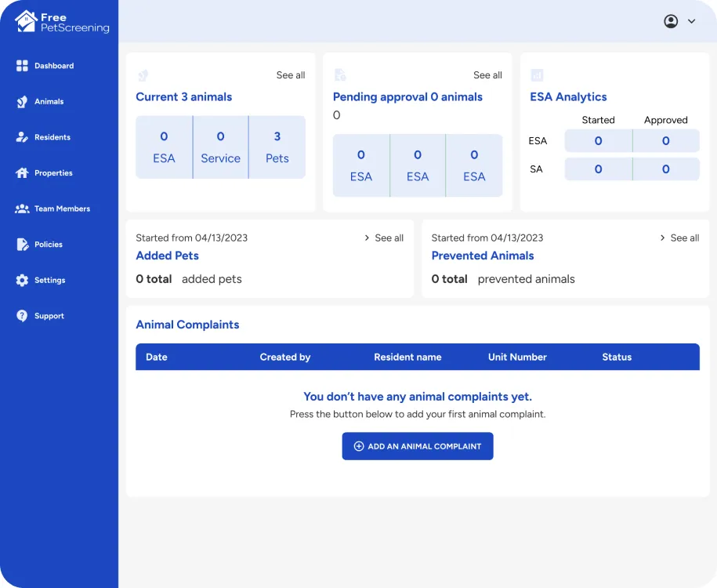Expand See all chevron for Prevented Animals
The width and height of the screenshot is (717, 588).
(663, 238)
